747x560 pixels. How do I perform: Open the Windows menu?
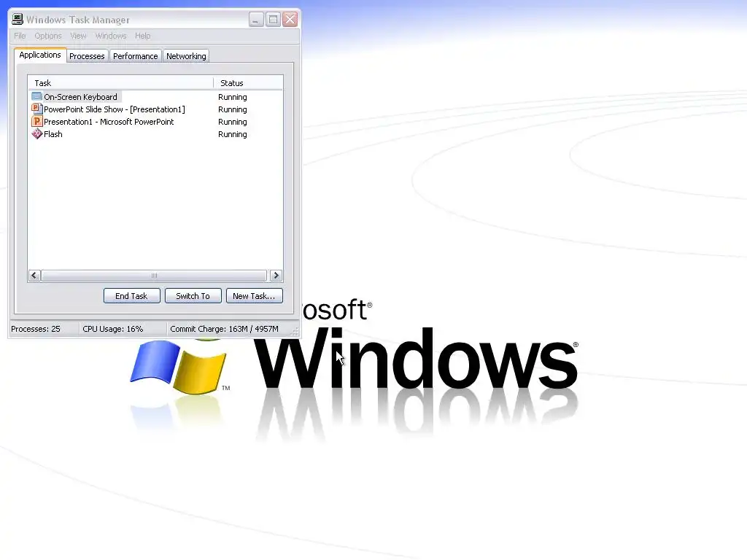pos(111,36)
